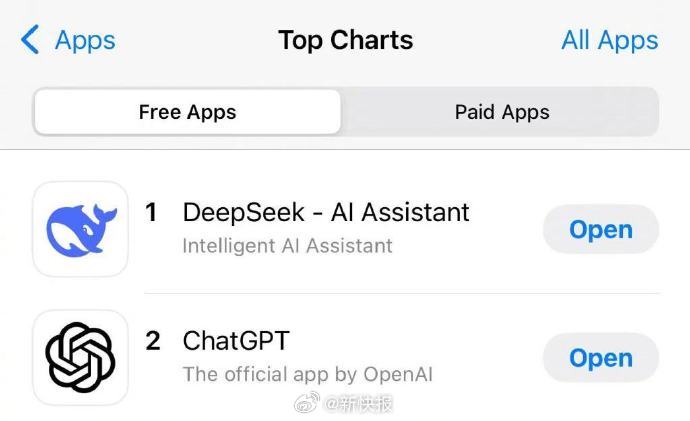The image size is (690, 421).
Task: Go back via the Apps label
Action: [85, 41]
